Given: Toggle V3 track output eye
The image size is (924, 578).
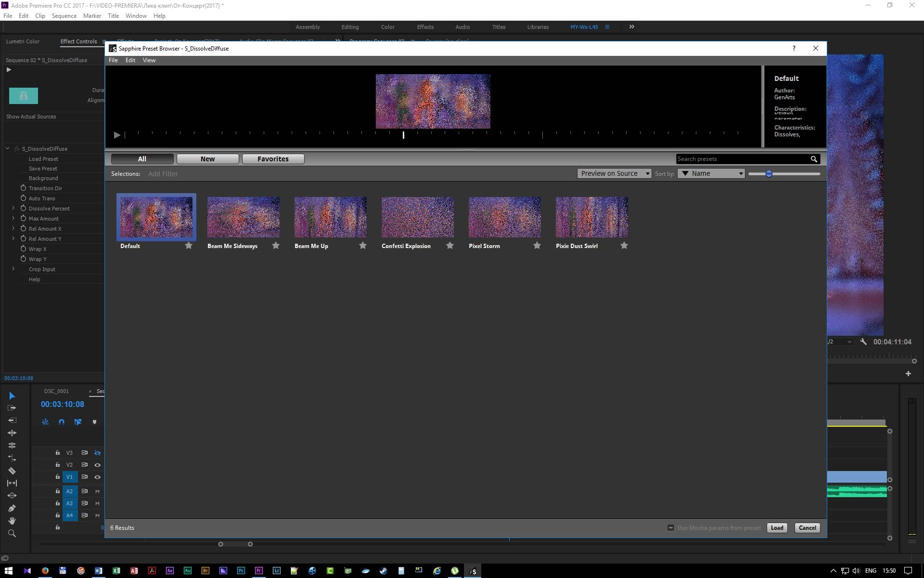Looking at the screenshot, I should (x=97, y=453).
